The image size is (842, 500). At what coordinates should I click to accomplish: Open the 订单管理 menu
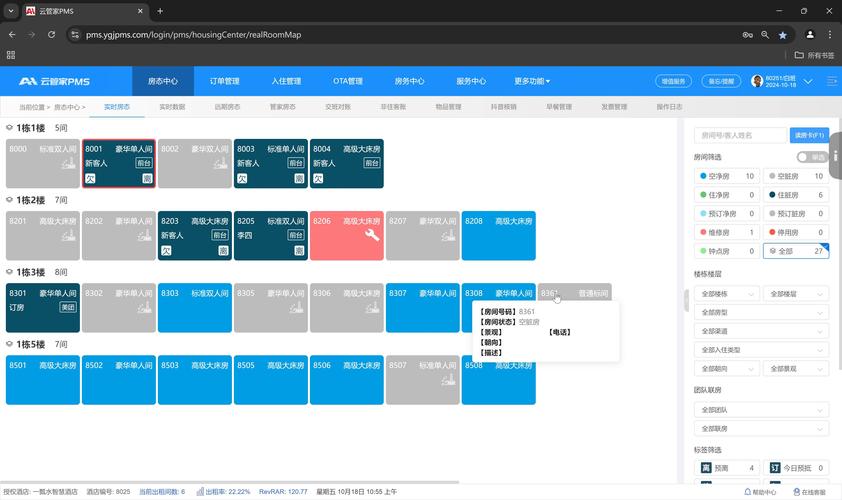pyautogui.click(x=225, y=81)
